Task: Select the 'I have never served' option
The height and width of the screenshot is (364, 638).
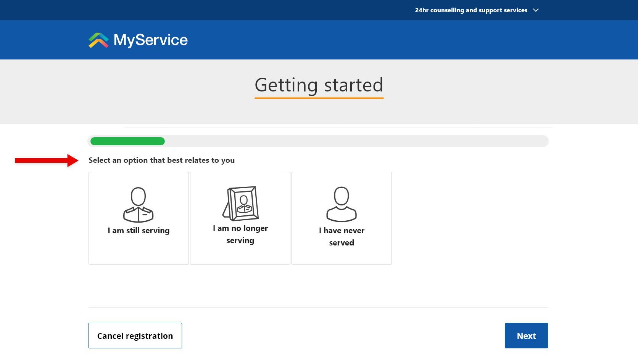Action: coord(342,218)
